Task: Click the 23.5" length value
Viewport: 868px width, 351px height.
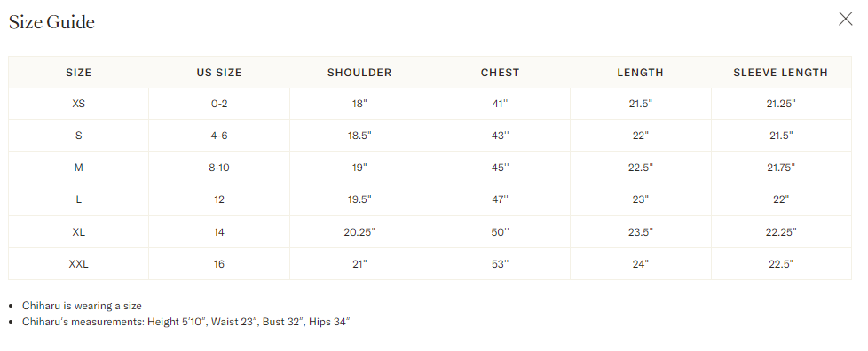Action: point(641,232)
